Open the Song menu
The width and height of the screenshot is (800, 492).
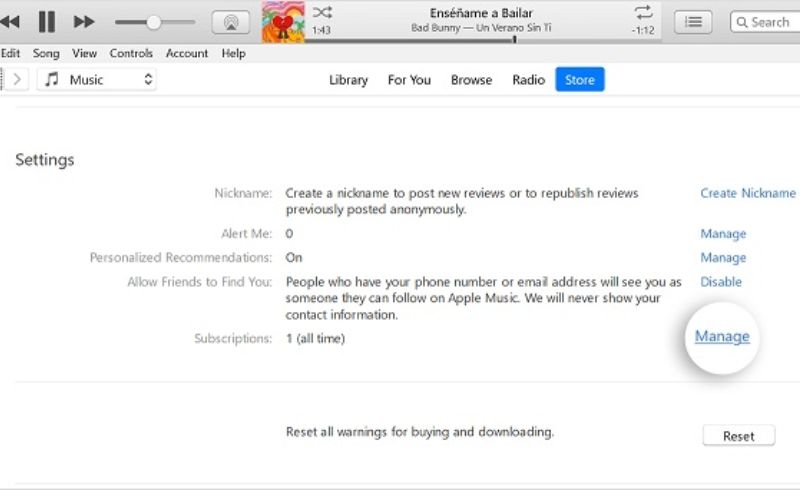pyautogui.click(x=46, y=53)
